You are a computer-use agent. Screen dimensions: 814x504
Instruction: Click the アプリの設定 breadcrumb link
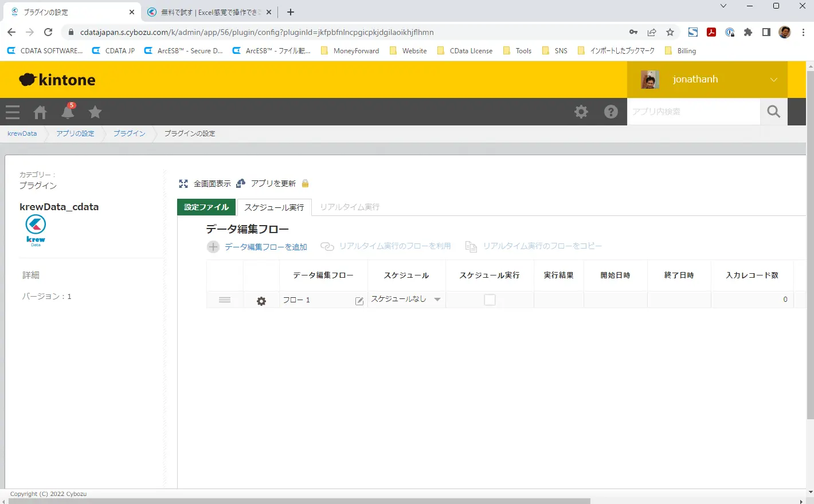(75, 133)
